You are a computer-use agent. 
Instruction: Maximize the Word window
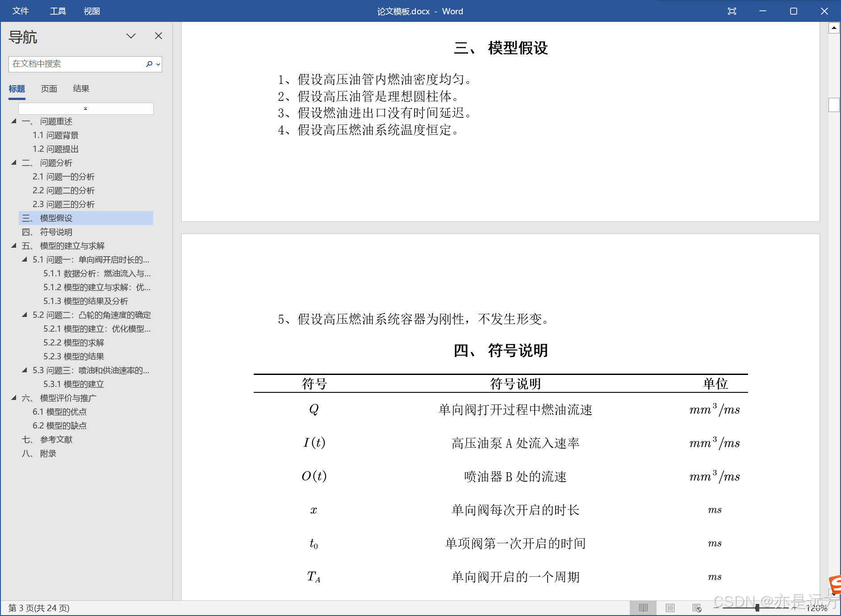click(x=794, y=11)
